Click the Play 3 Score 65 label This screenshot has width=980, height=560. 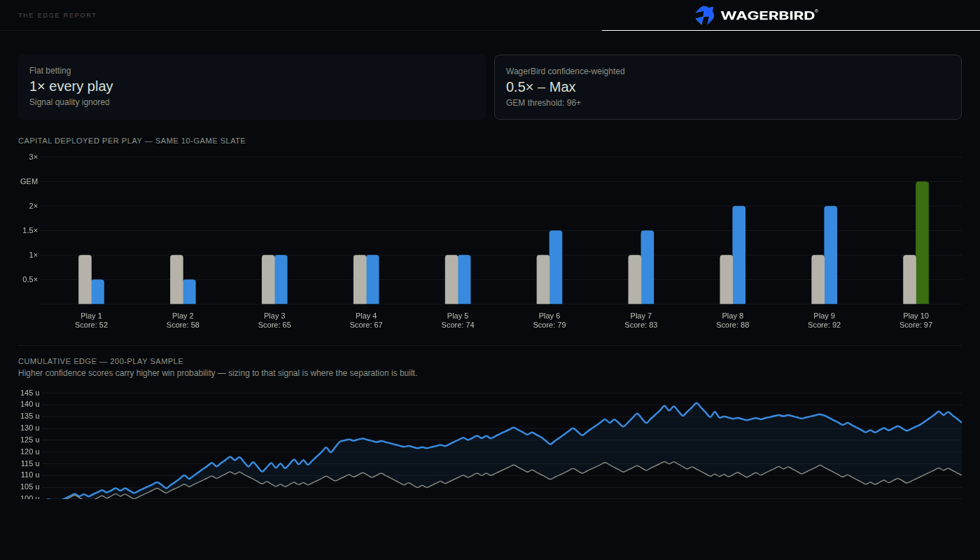(274, 320)
